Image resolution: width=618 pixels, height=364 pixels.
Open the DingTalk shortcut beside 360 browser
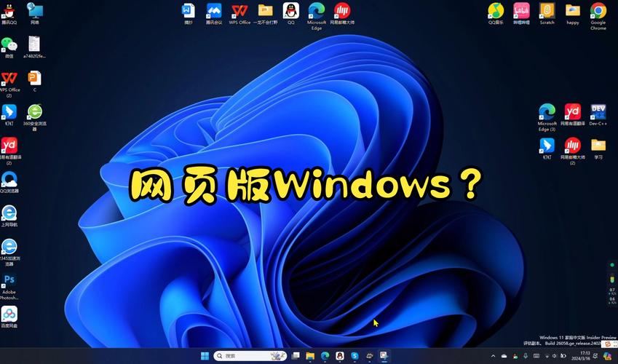pos(9,115)
